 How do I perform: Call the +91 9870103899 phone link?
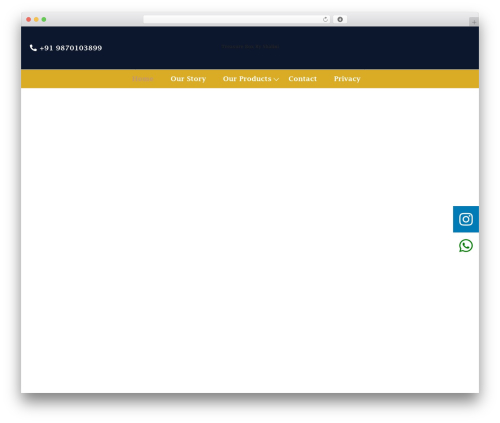(71, 48)
